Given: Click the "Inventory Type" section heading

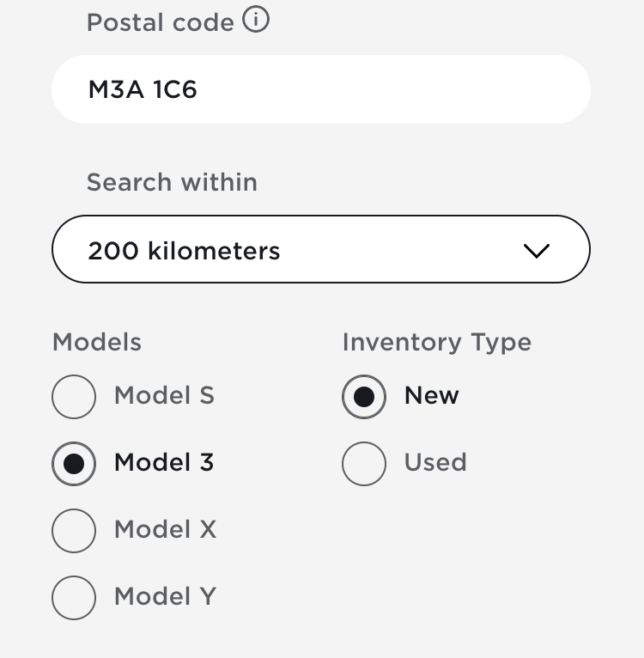Looking at the screenshot, I should (x=436, y=342).
